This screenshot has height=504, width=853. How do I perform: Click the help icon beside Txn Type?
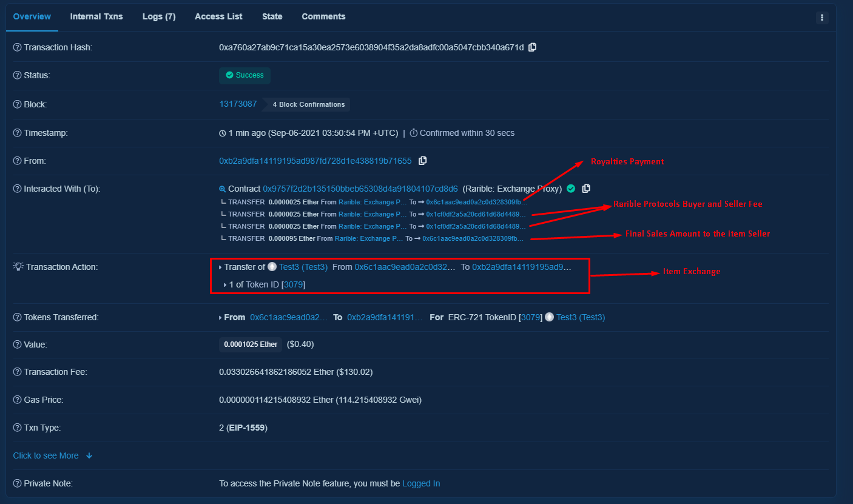click(x=18, y=428)
